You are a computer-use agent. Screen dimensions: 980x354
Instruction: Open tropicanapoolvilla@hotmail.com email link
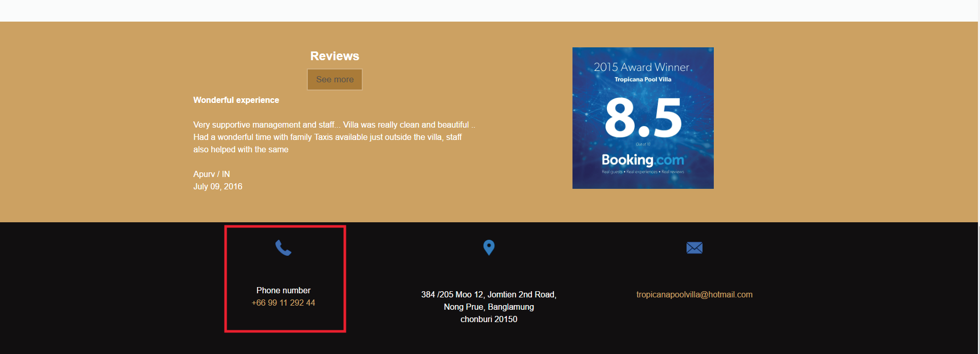(x=694, y=295)
